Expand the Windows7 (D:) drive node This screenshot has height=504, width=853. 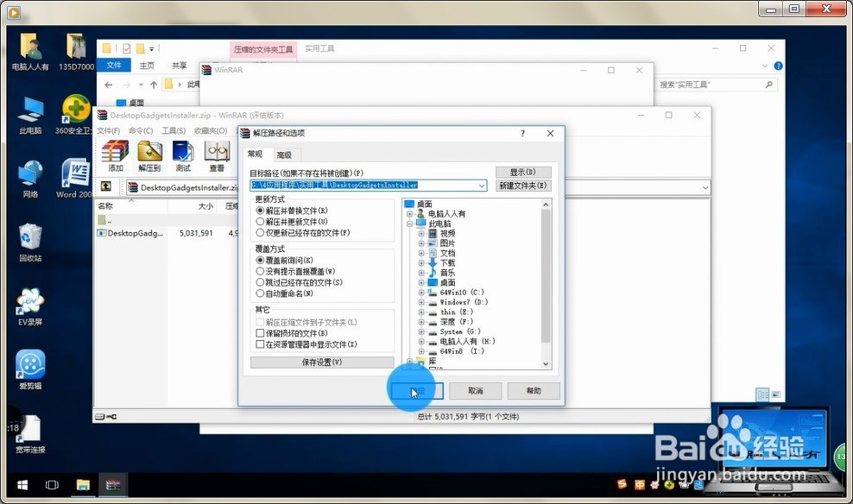click(421, 302)
